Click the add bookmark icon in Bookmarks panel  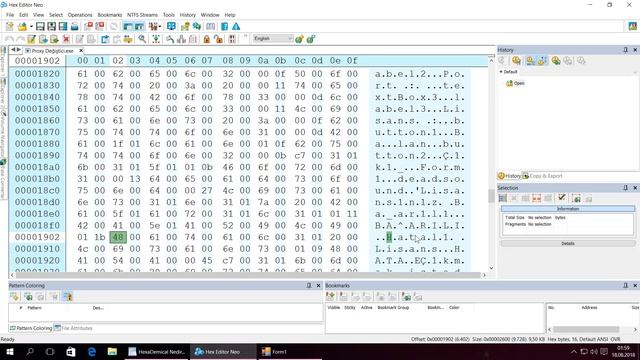point(331,297)
